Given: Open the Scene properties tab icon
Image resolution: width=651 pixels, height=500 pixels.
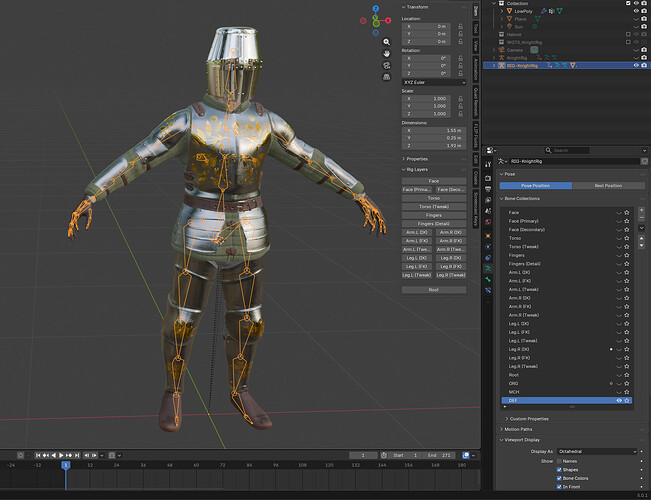Looking at the screenshot, I should (488, 211).
